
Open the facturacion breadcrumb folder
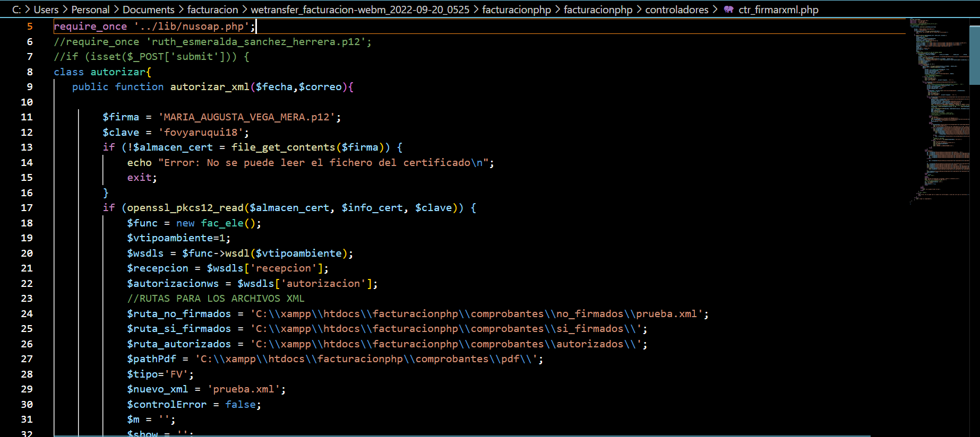click(212, 10)
